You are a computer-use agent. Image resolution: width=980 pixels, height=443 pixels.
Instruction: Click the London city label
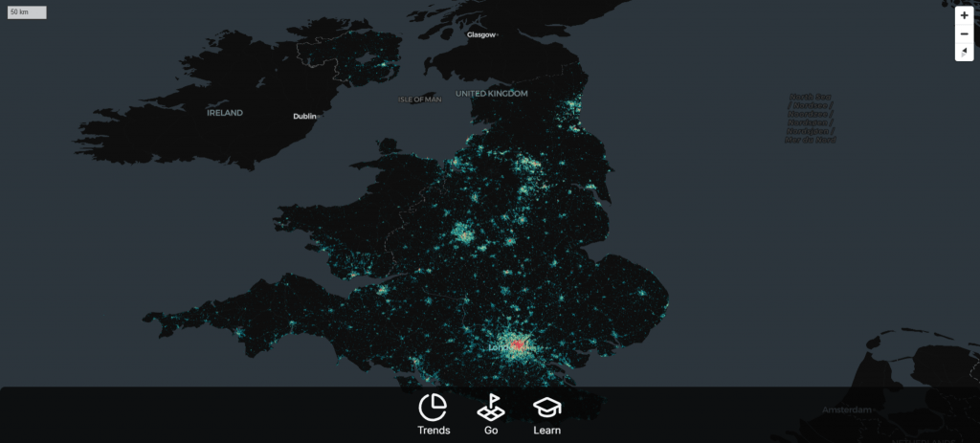501,347
